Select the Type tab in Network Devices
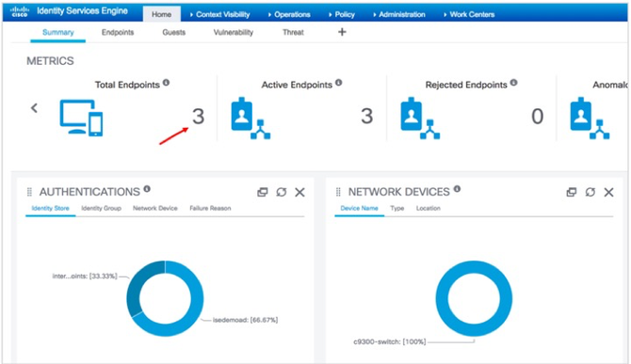This screenshot has width=631, height=364. click(x=396, y=208)
